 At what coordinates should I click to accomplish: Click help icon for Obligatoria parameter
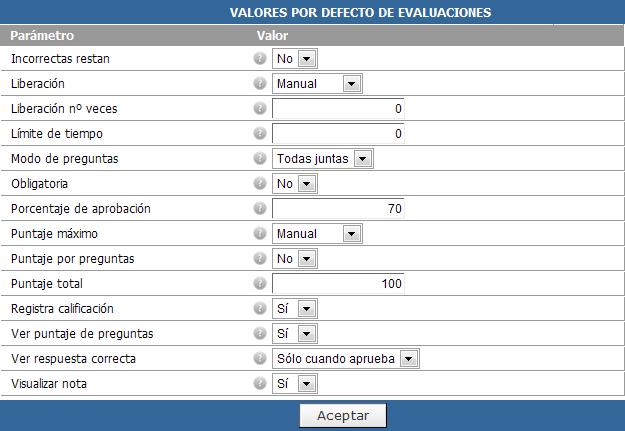[259, 184]
